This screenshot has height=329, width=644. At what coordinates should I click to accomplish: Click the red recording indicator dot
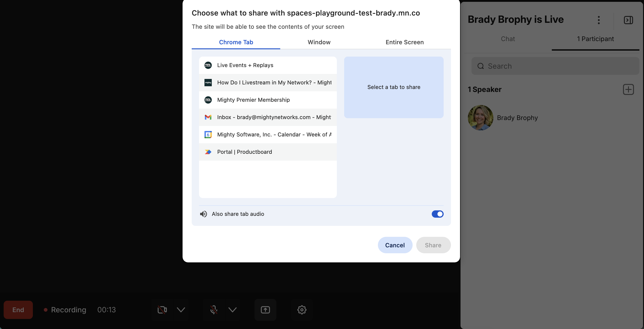pos(45,310)
